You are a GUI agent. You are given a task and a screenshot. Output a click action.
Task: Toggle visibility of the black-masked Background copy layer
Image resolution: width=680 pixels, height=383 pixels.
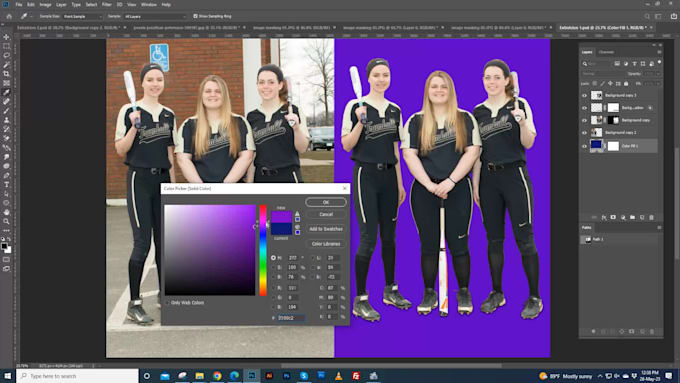pyautogui.click(x=584, y=120)
